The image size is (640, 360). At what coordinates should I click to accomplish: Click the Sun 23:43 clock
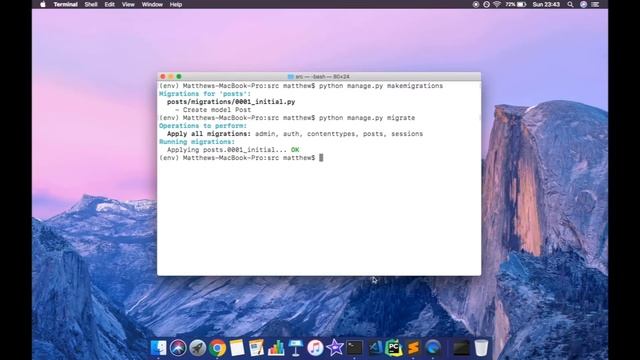pos(546,4)
